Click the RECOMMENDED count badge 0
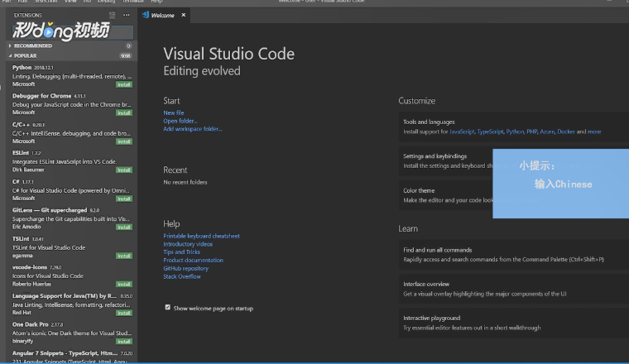Image resolution: width=629 pixels, height=364 pixels. point(128,46)
